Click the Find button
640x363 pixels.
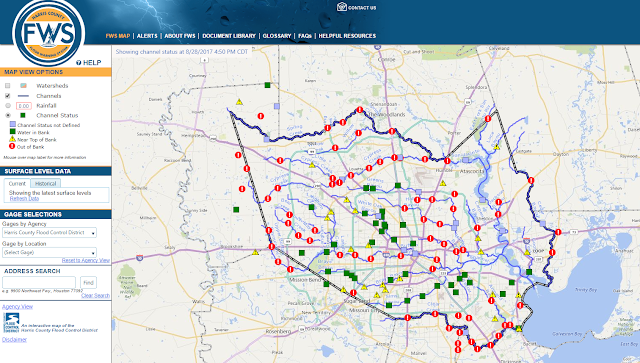point(89,282)
